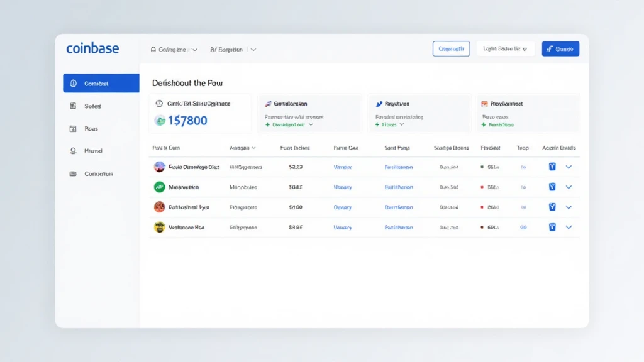Click the green coin icon in the asset table
The image size is (644, 362).
[x=159, y=187]
